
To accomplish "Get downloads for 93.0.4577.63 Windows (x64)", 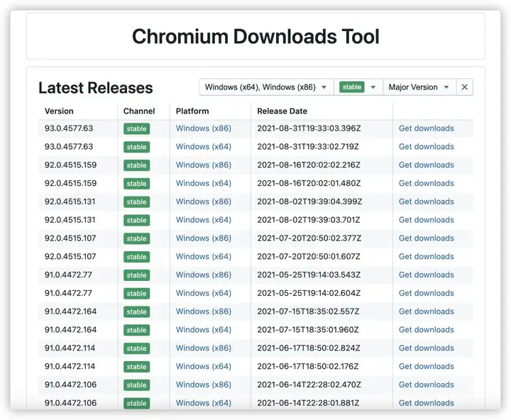I will [427, 147].
